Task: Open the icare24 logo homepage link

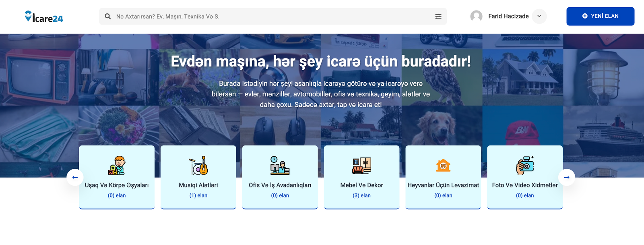Action: (x=44, y=17)
